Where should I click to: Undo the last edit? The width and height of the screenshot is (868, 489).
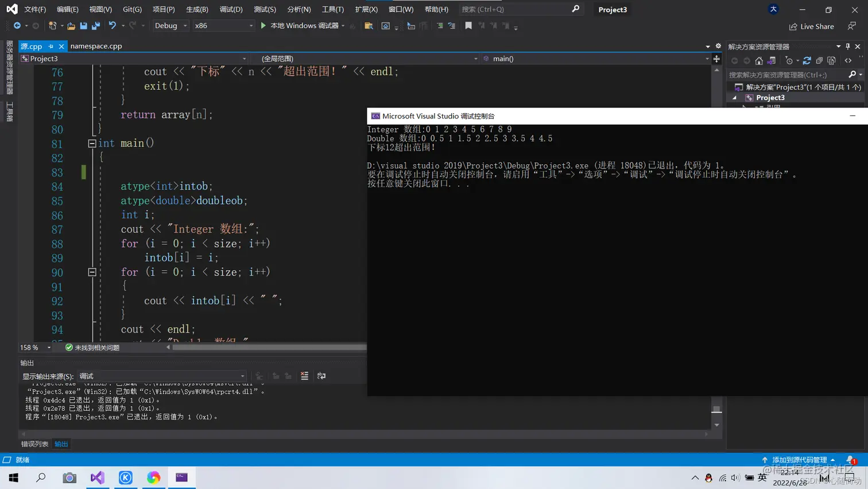(x=113, y=26)
